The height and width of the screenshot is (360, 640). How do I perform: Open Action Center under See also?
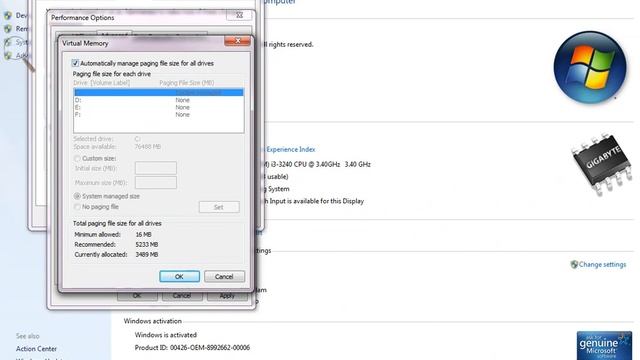point(36,349)
